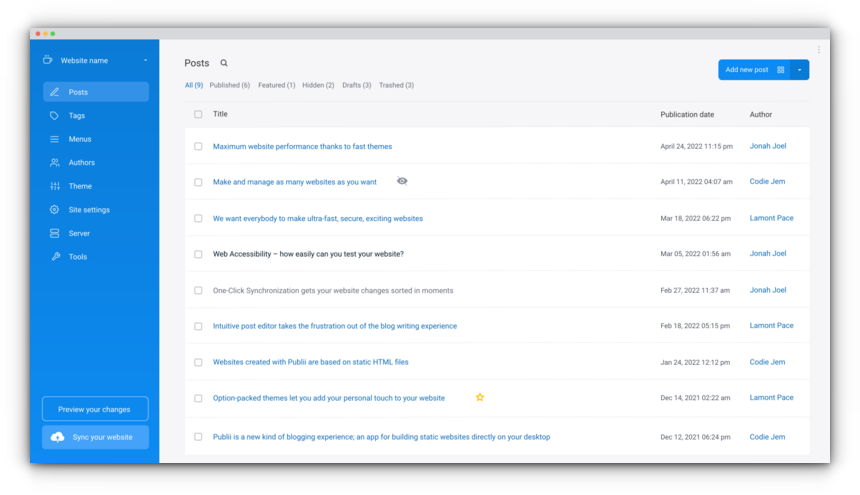Filter posts by Drafts (3)
Viewport: 860px width, 495px height.
pos(356,85)
